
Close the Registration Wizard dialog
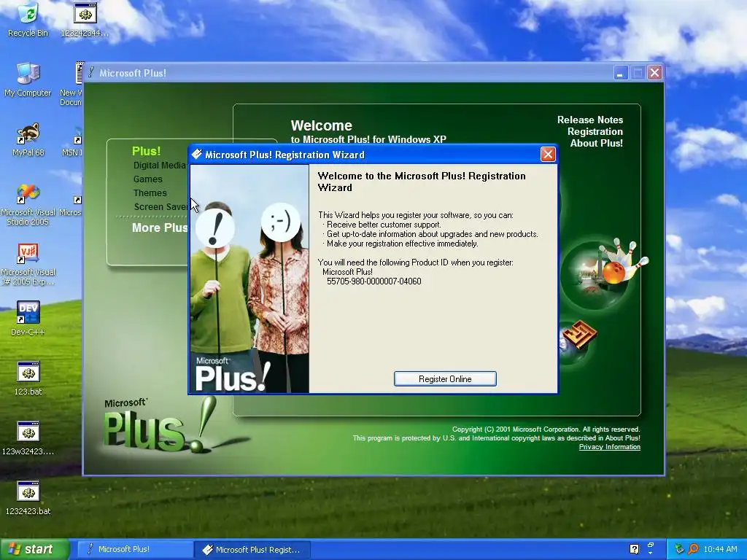click(548, 155)
